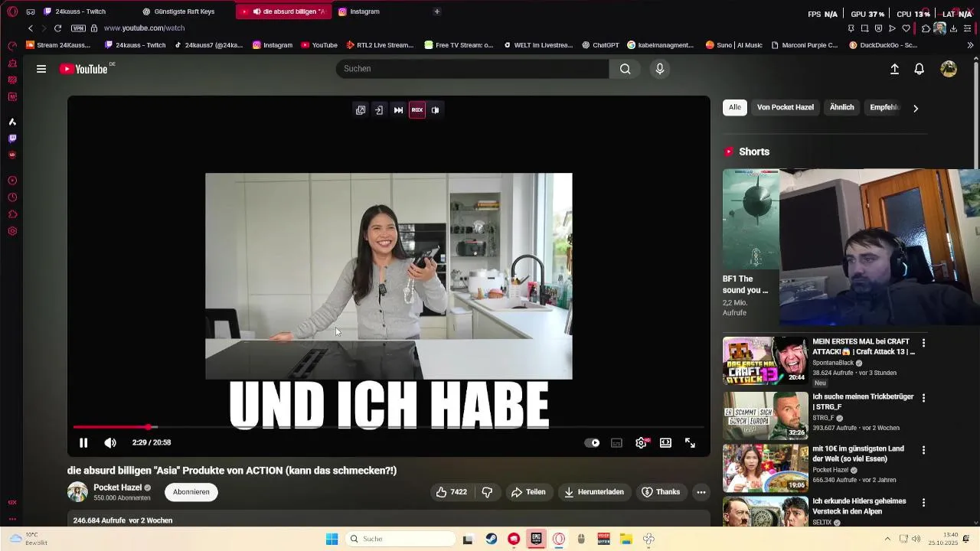
Task: Open the Twitch sidebar icon
Action: coord(12,139)
